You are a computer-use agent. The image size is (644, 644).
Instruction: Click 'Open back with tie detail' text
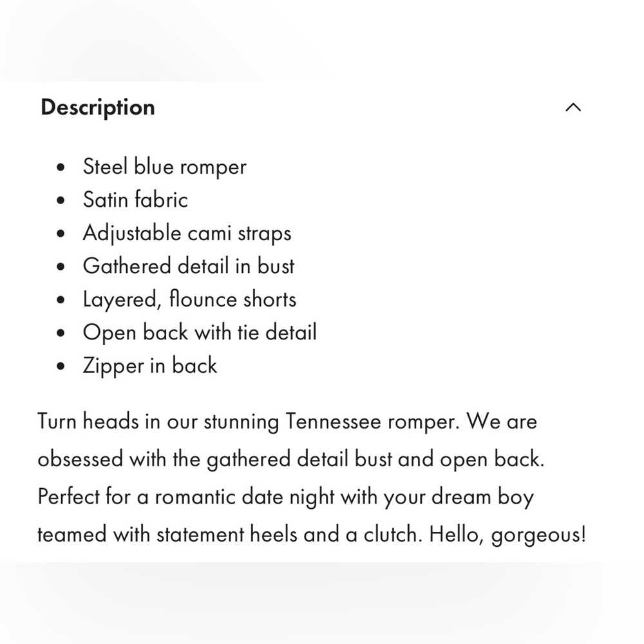tap(200, 332)
